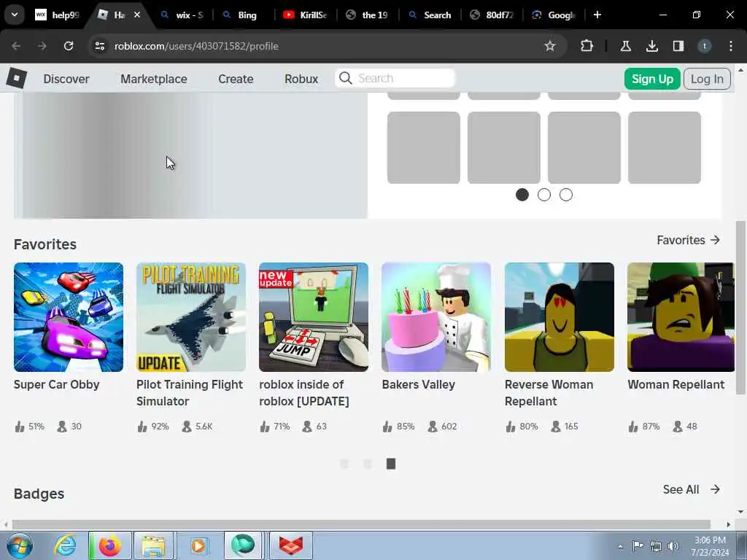Show hidden tray icons arrow
This screenshot has height=560, width=747.
[x=620, y=546]
